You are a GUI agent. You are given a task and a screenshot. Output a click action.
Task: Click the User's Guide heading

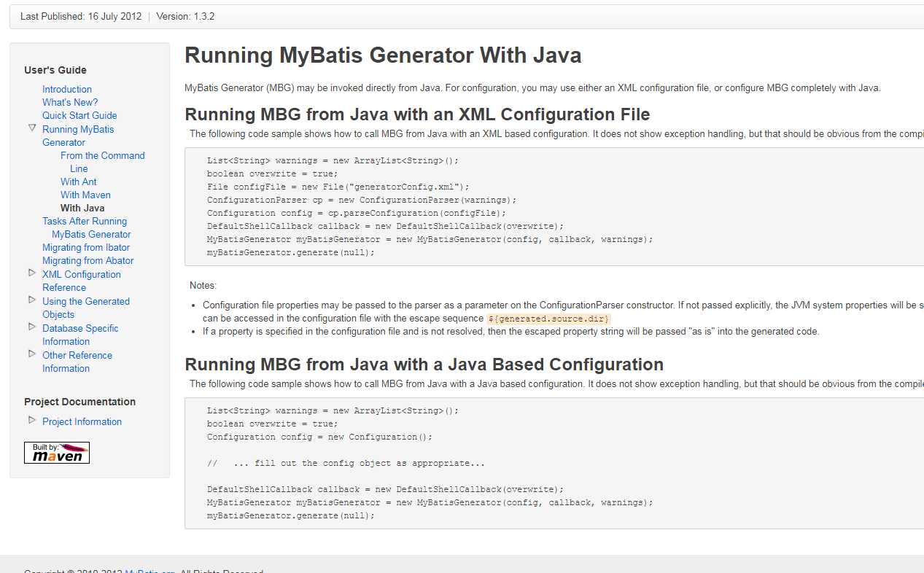(x=55, y=70)
